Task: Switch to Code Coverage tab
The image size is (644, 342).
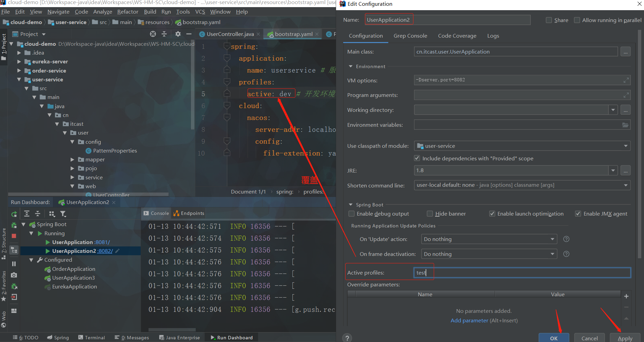Action: pyautogui.click(x=457, y=36)
